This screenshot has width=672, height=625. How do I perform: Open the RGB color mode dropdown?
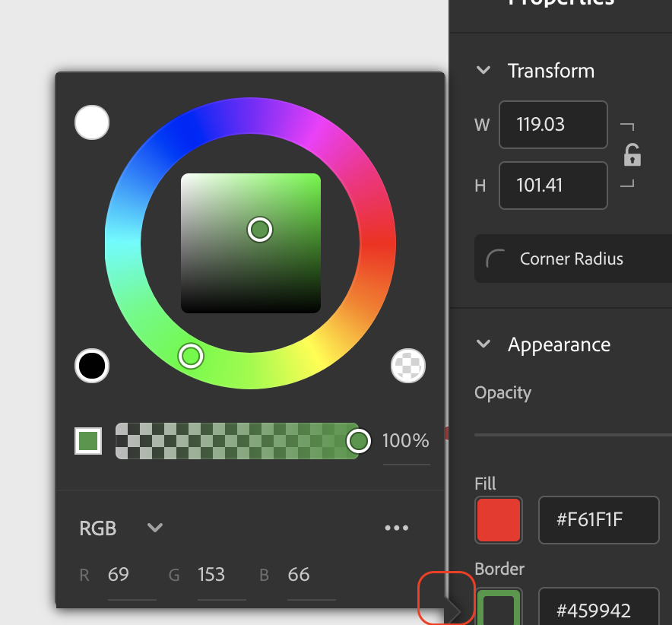(122, 528)
